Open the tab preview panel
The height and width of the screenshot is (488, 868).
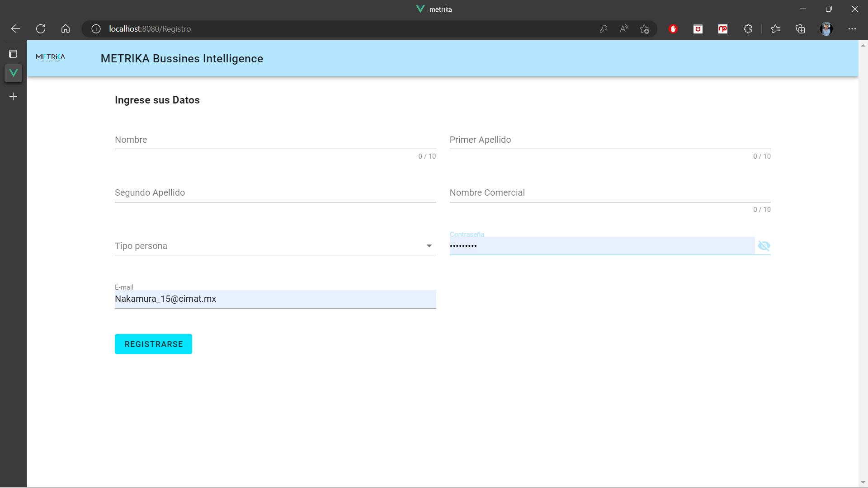pyautogui.click(x=13, y=53)
